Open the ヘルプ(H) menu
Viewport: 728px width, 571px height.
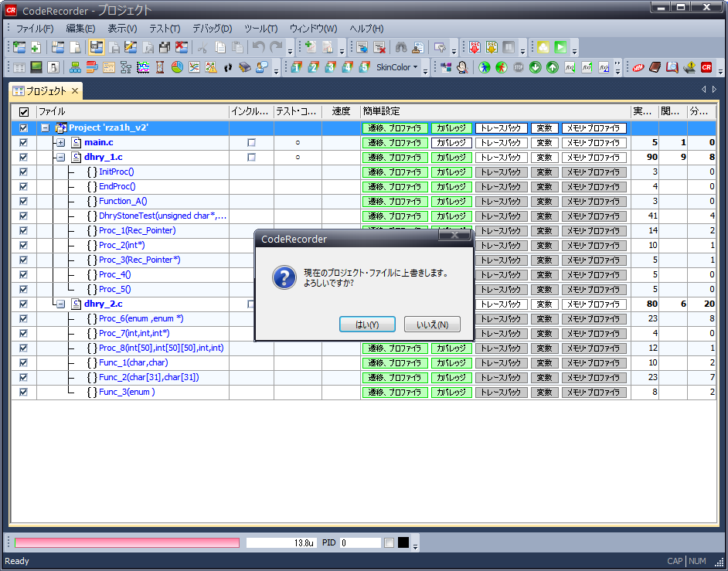(x=367, y=29)
